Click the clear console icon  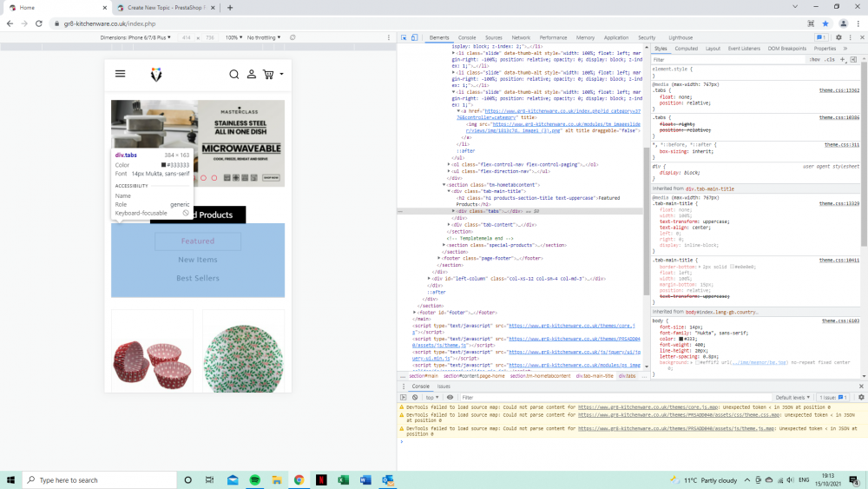415,397
